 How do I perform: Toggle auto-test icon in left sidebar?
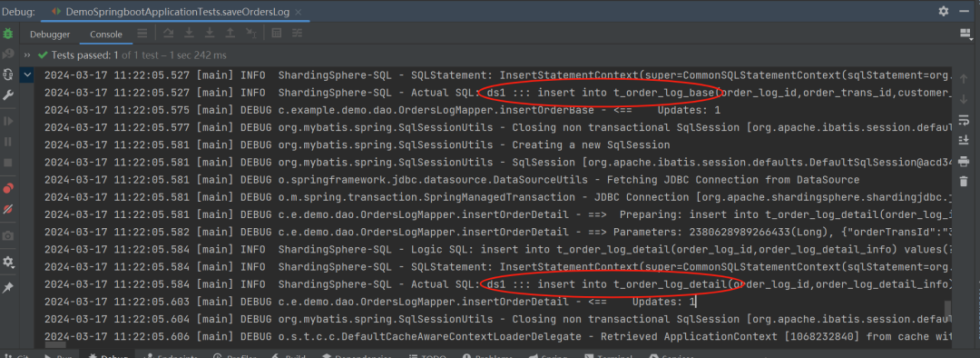pos(8,75)
